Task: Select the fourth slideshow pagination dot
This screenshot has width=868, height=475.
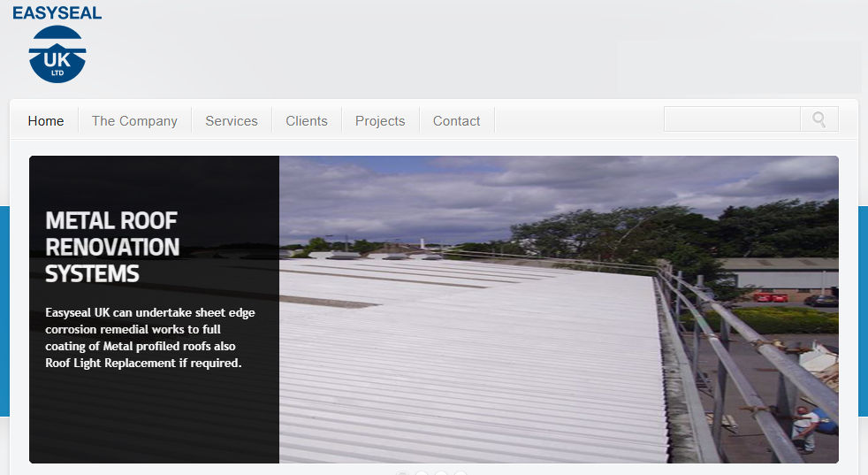Action: coord(461,473)
